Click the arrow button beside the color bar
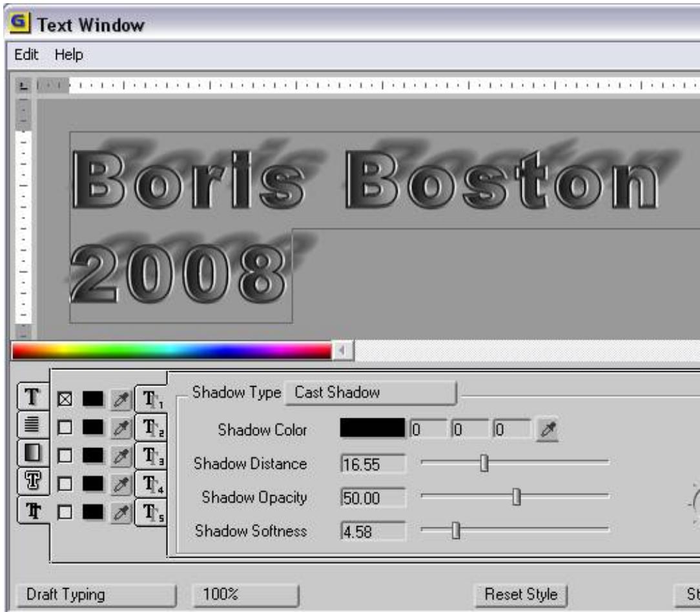This screenshot has width=700, height=612. point(343,351)
